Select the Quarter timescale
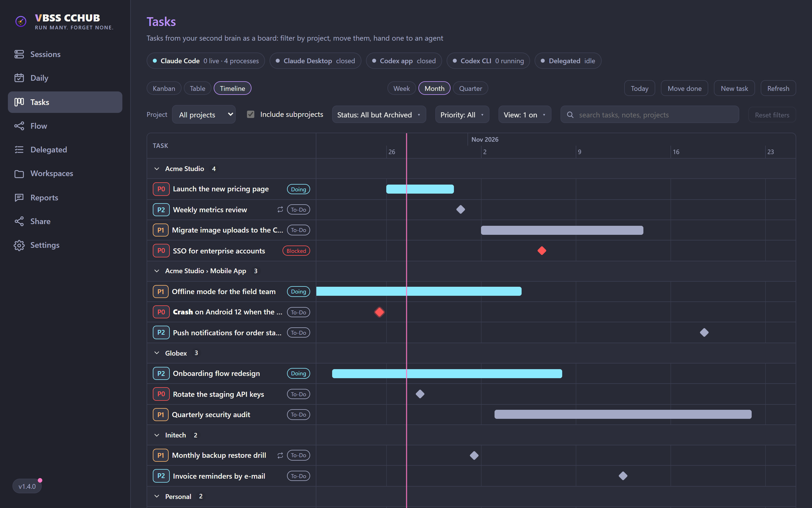 click(470, 88)
